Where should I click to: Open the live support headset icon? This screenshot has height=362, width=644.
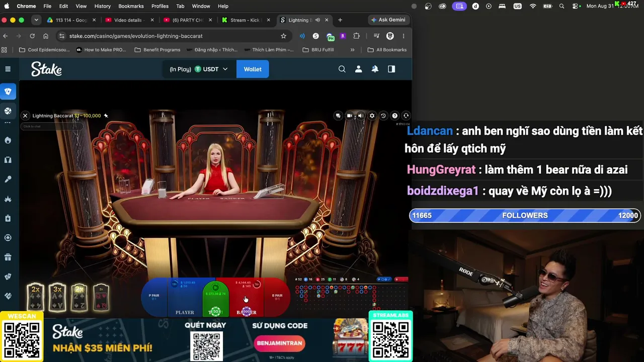coord(406,116)
